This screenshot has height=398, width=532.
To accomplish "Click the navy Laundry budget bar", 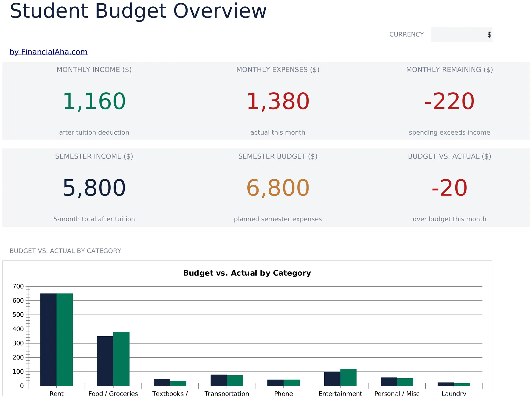I will 446,384.
